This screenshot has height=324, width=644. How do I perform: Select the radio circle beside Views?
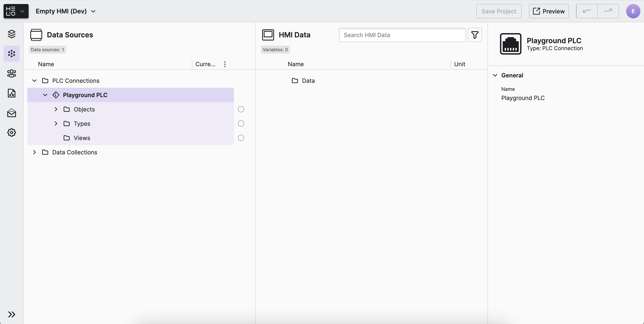coord(241,138)
